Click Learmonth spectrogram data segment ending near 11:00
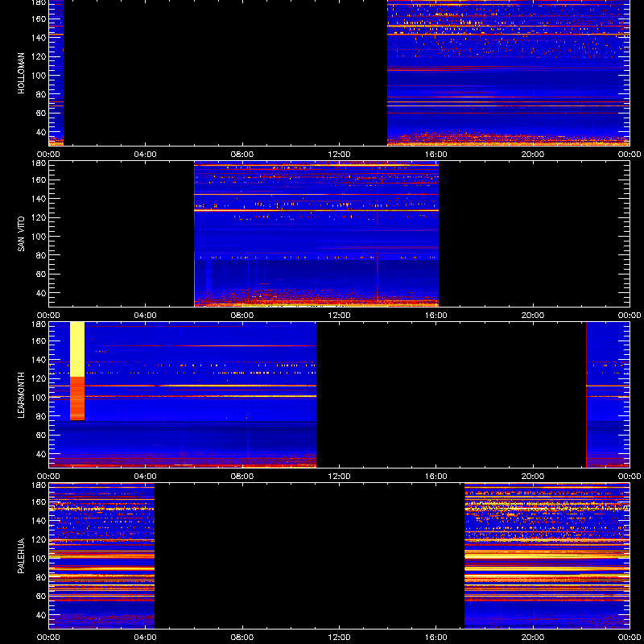This screenshot has height=644, width=644. 183,395
